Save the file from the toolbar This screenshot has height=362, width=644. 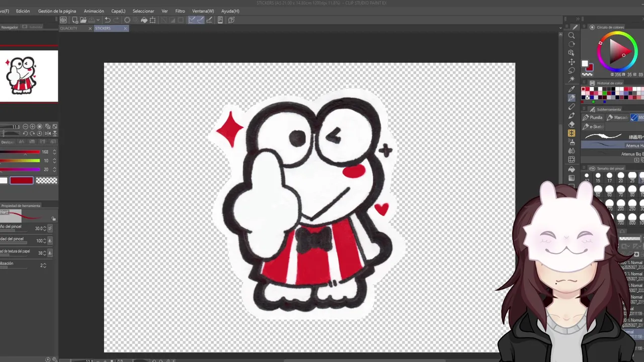pos(92,20)
